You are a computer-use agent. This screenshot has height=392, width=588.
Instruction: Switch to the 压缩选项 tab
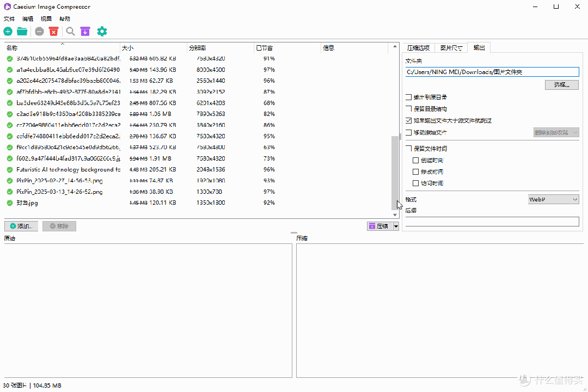[419, 48]
